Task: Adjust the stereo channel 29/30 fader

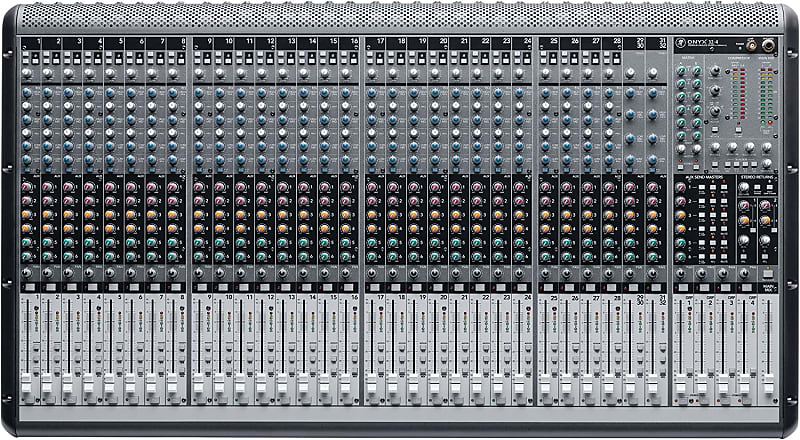Action: (630, 382)
